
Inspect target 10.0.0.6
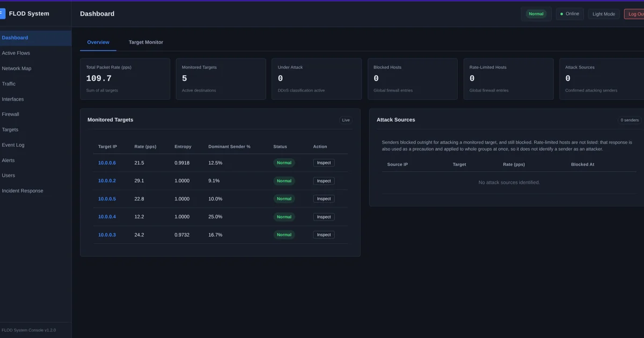pyautogui.click(x=324, y=163)
